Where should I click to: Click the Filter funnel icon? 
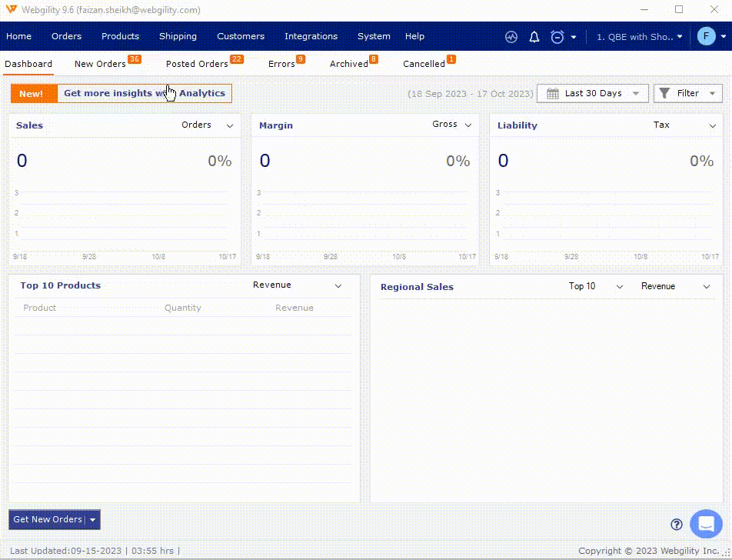click(x=664, y=93)
